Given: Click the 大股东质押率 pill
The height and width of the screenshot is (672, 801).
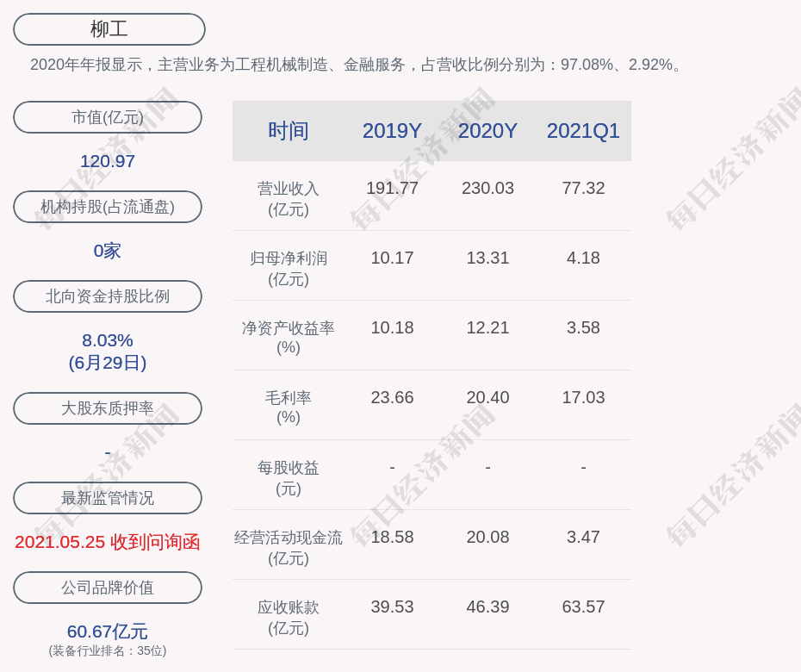Looking at the screenshot, I should (x=108, y=408).
